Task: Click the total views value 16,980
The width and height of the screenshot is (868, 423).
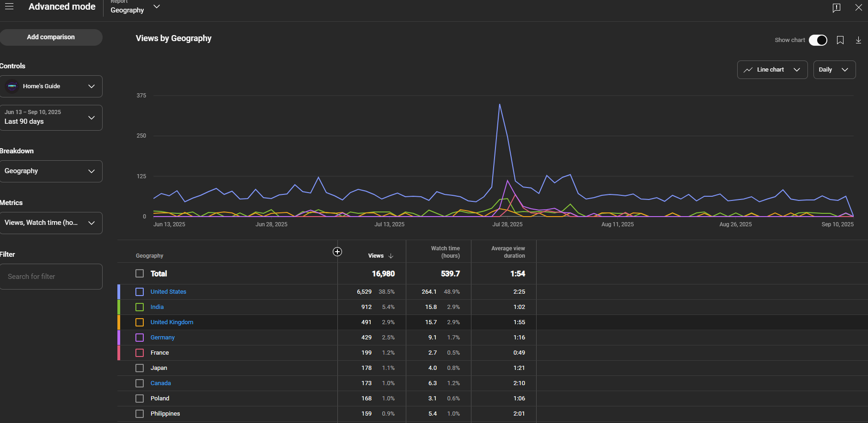Action: (383, 274)
